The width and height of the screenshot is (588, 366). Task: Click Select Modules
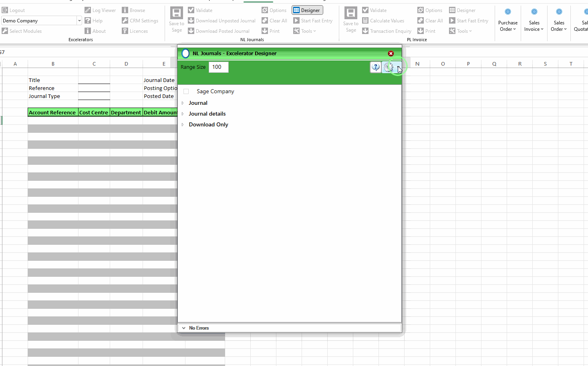[22, 31]
